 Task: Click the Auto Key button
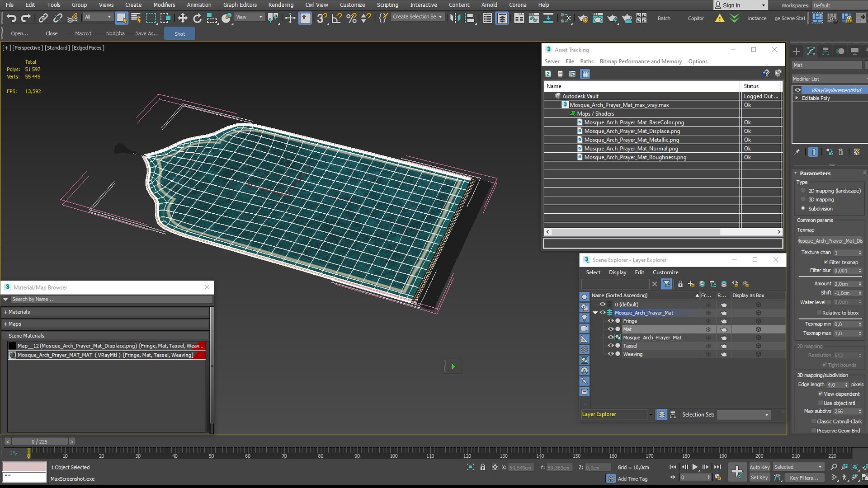point(759,467)
